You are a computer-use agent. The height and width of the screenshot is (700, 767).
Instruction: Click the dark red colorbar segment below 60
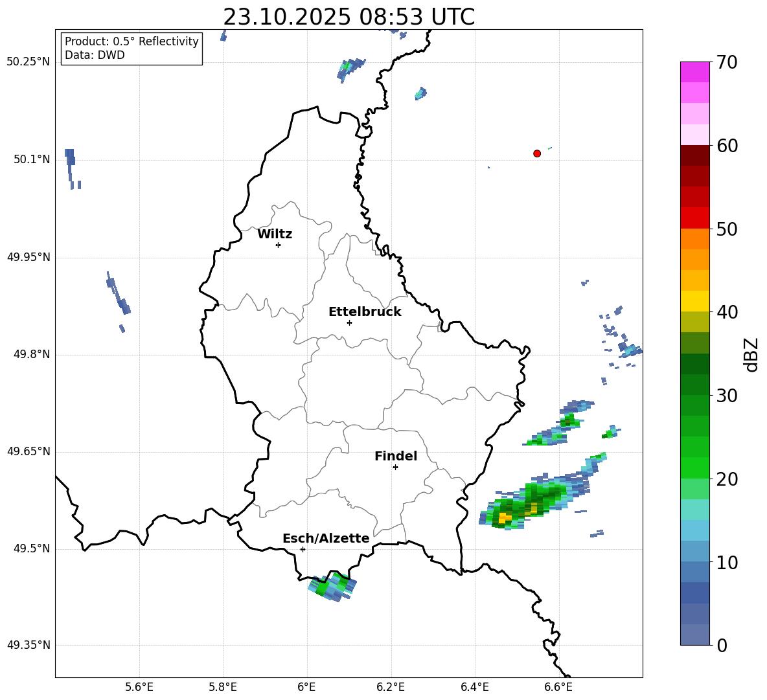[694, 155]
